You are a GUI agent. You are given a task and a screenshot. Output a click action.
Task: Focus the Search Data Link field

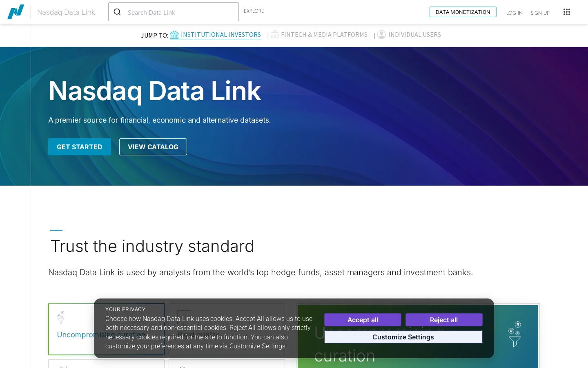click(x=174, y=12)
